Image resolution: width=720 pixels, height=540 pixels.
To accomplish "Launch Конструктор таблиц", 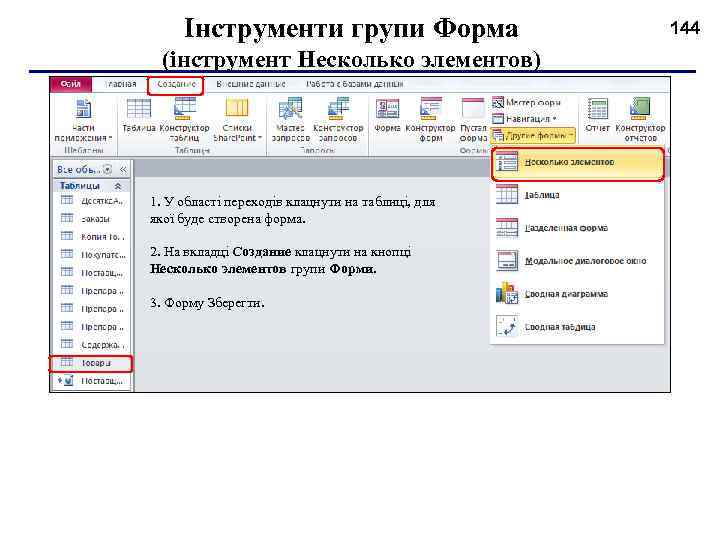I will tap(184, 120).
